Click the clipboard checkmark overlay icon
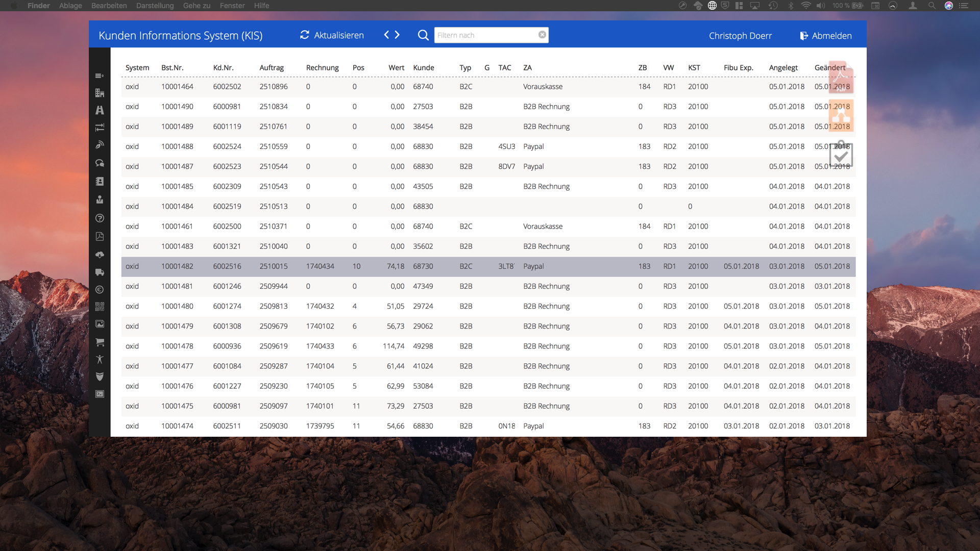Image resolution: width=980 pixels, height=551 pixels. click(x=841, y=155)
